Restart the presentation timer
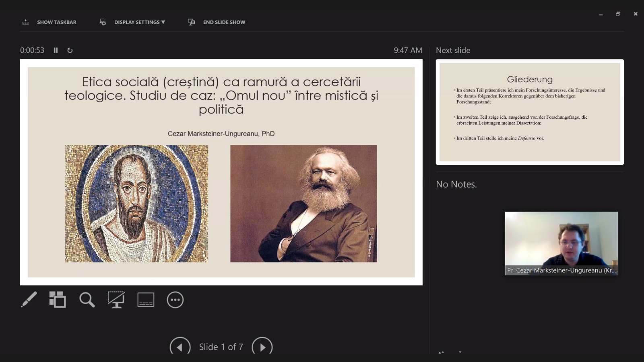 (x=70, y=50)
